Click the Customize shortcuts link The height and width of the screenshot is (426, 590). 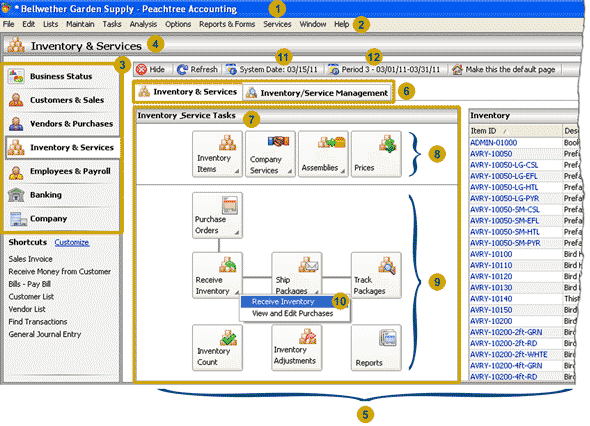pyautogui.click(x=71, y=242)
